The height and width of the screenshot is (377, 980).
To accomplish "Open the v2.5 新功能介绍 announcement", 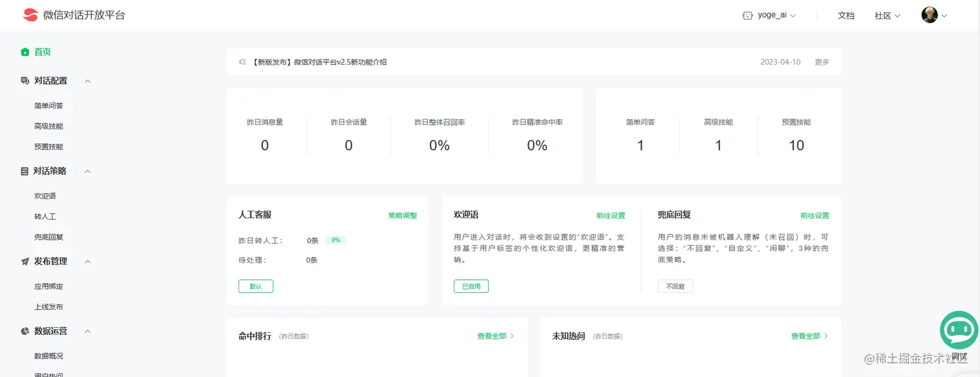I will 319,62.
